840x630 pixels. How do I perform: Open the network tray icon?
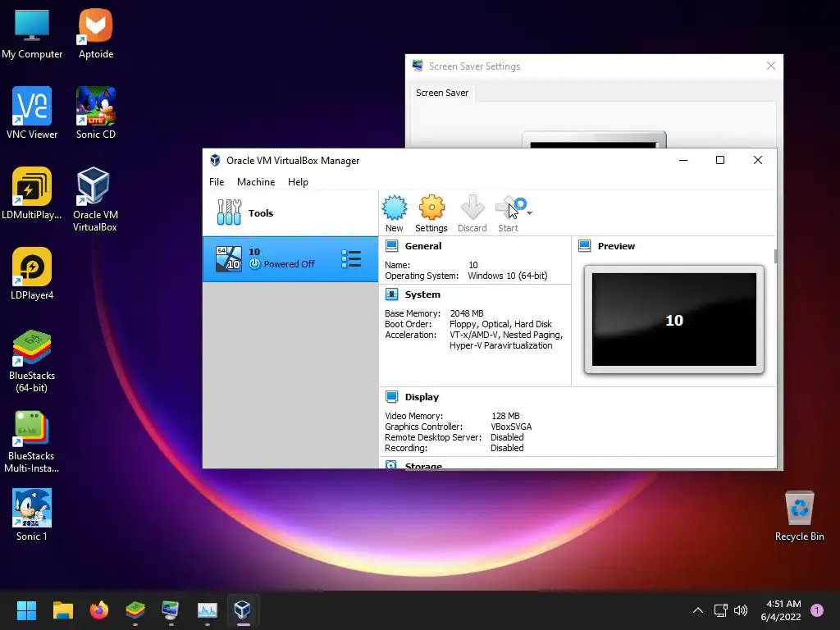pos(720,609)
